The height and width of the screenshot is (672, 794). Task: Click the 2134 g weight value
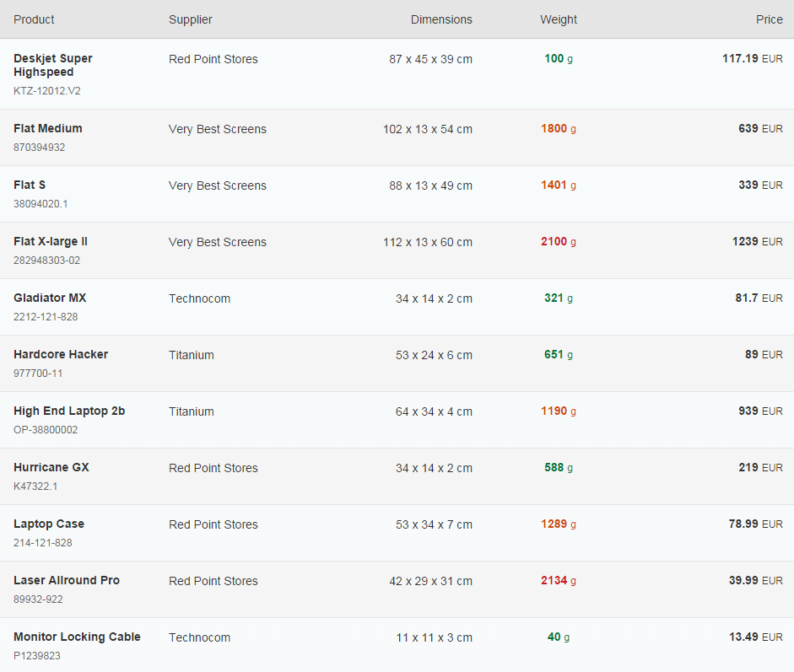click(558, 581)
